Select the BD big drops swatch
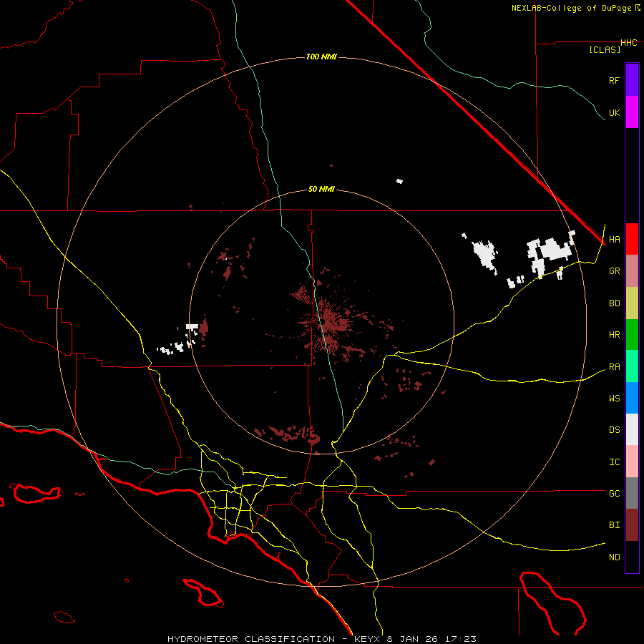Screen dimensions: 644x644 (632, 303)
